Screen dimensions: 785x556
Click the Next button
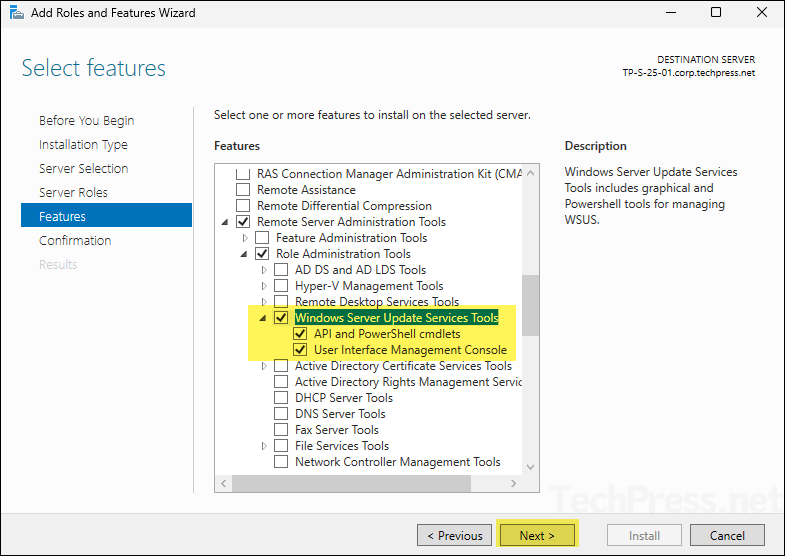coord(537,535)
